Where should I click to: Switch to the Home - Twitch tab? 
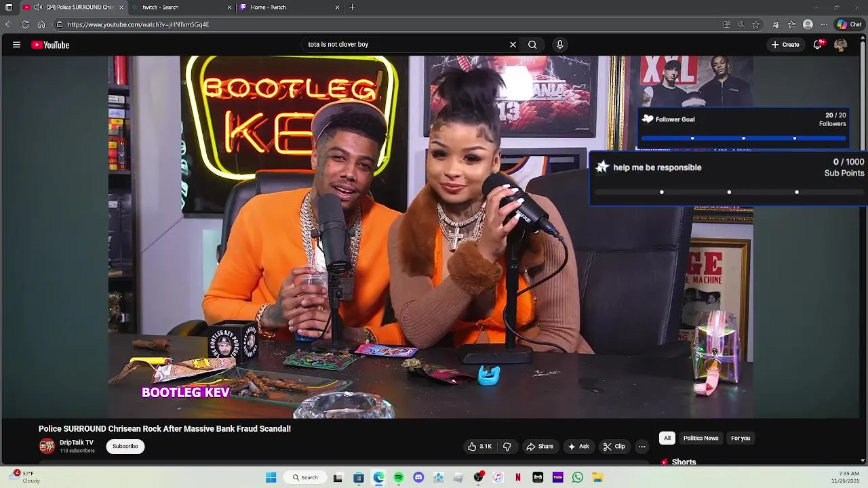pyautogui.click(x=290, y=7)
